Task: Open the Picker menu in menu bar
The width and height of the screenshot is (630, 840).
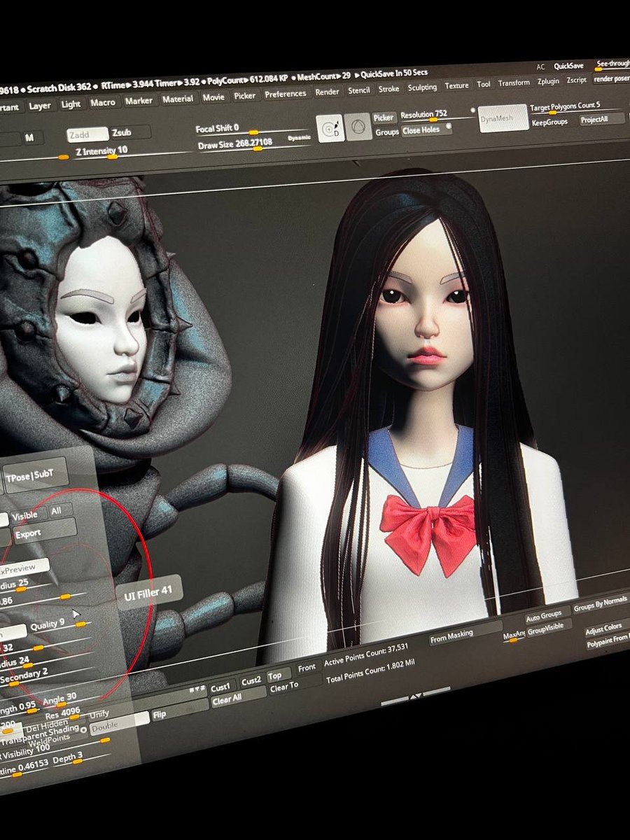Action: (245, 96)
